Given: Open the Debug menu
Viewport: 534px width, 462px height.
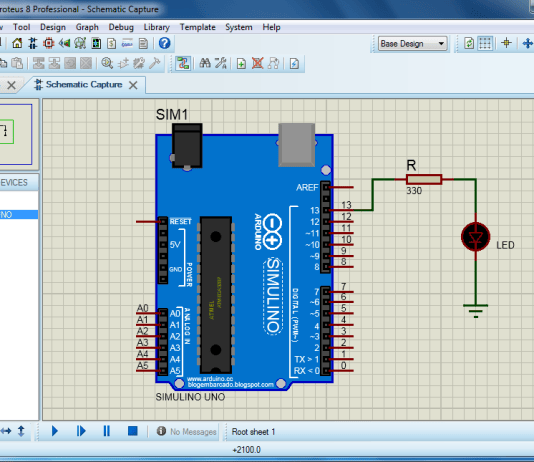Looking at the screenshot, I should [121, 27].
